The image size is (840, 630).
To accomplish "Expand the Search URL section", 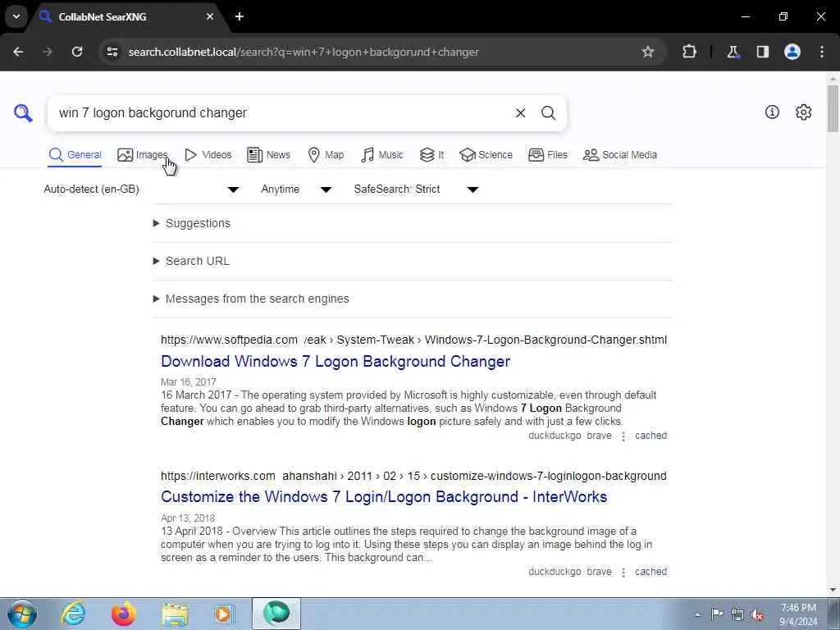I will [x=191, y=261].
